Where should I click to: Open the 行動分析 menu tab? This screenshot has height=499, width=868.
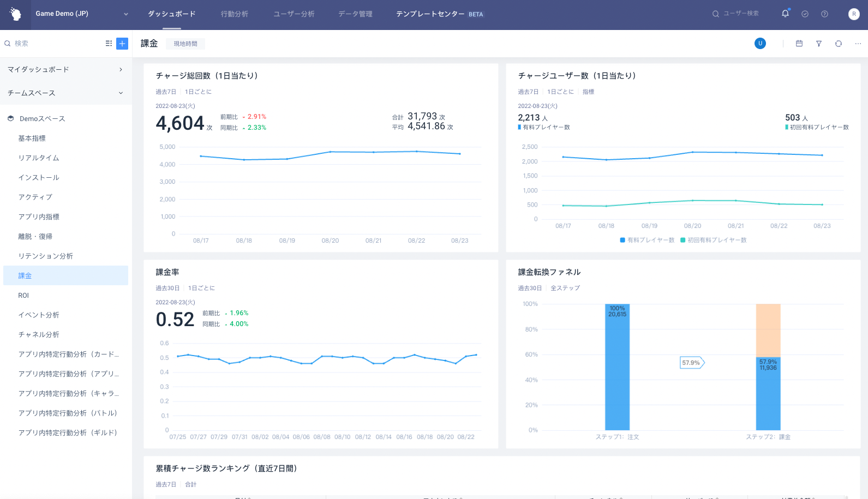235,14
